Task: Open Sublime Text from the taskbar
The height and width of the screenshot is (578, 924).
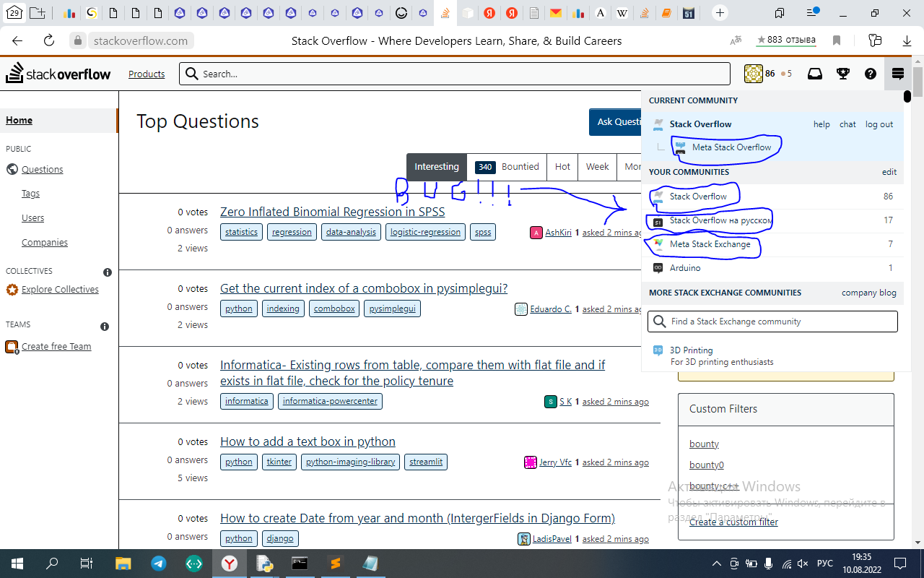Action: coord(335,564)
